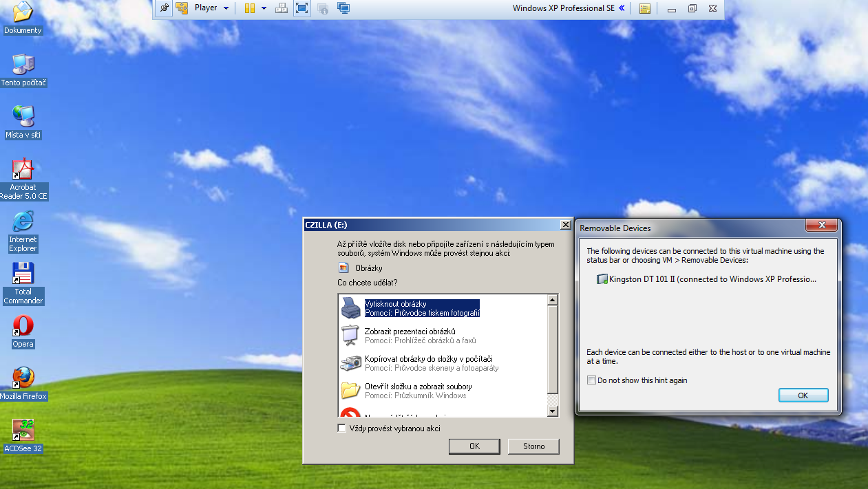Open ACDSee 32 desktop shortcut
Viewport: 868px width, 489px height.
click(23, 434)
